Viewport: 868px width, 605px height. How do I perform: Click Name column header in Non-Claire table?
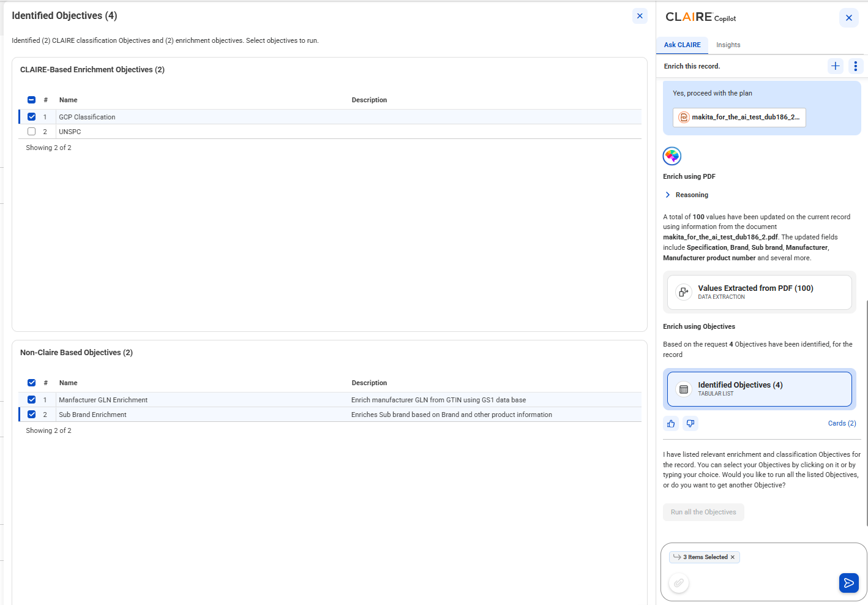tap(68, 383)
